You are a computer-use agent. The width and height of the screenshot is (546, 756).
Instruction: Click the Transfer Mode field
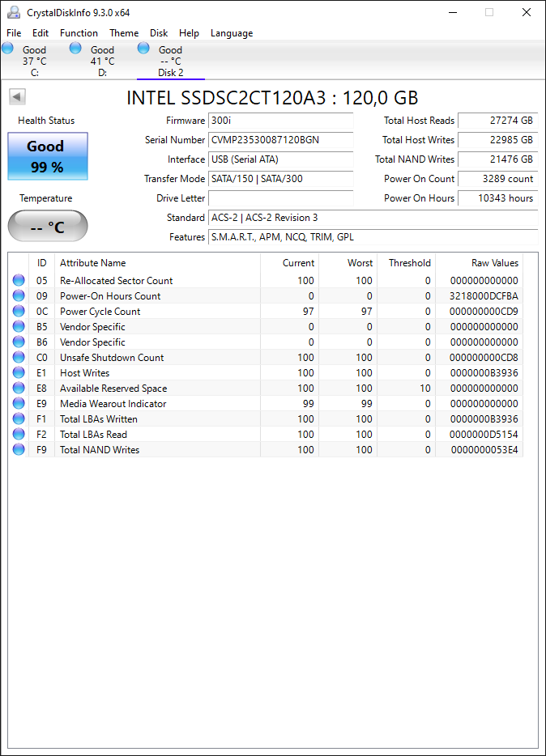tap(281, 178)
